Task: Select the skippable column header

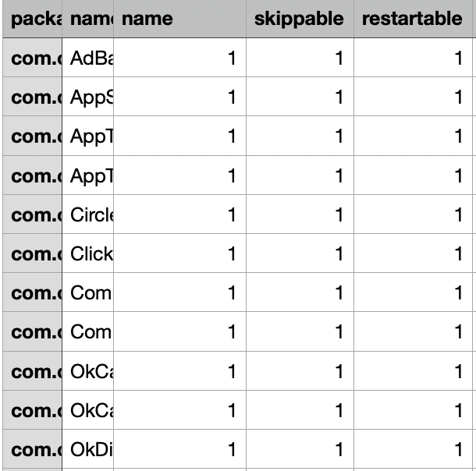Action: coord(300,19)
